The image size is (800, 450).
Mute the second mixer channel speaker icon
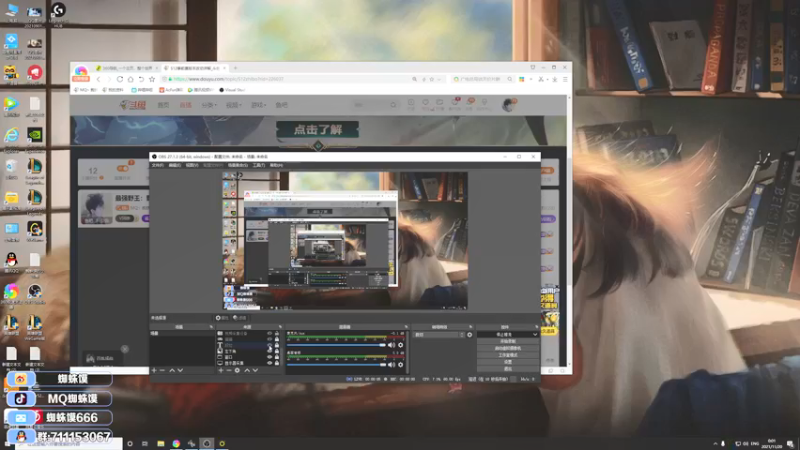click(x=391, y=365)
